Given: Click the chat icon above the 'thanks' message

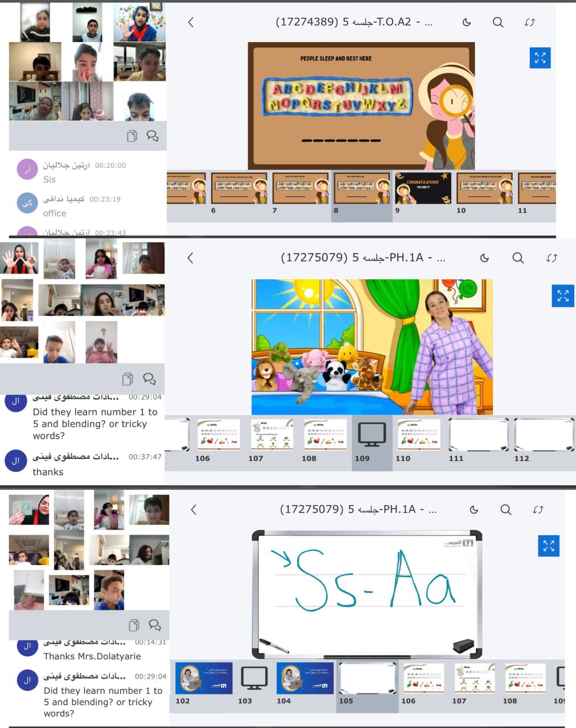Looking at the screenshot, I should (150, 379).
